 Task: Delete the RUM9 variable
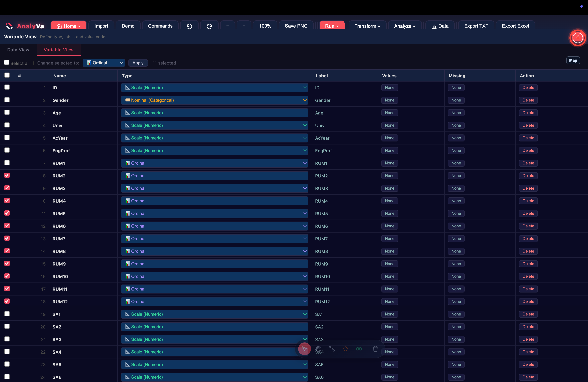tap(528, 264)
